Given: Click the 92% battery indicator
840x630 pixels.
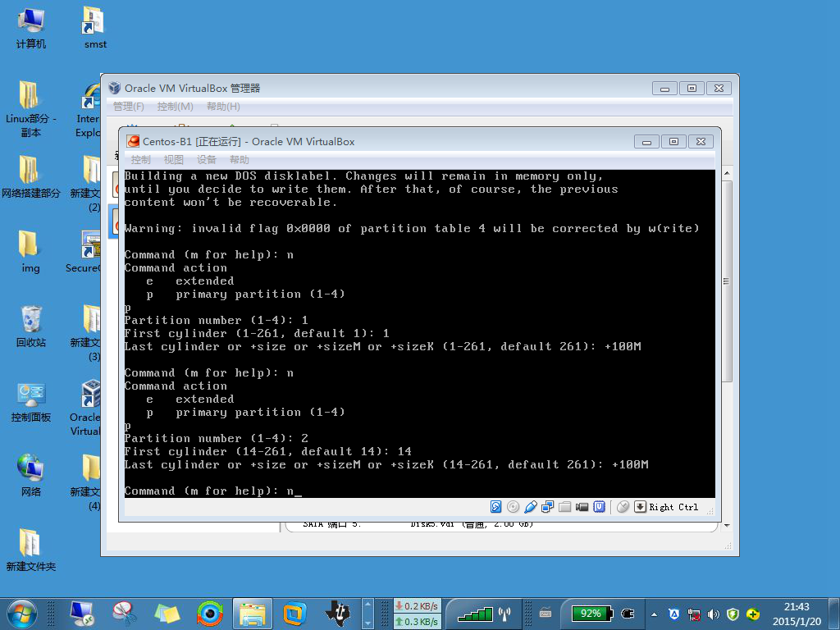Looking at the screenshot, I should [591, 614].
